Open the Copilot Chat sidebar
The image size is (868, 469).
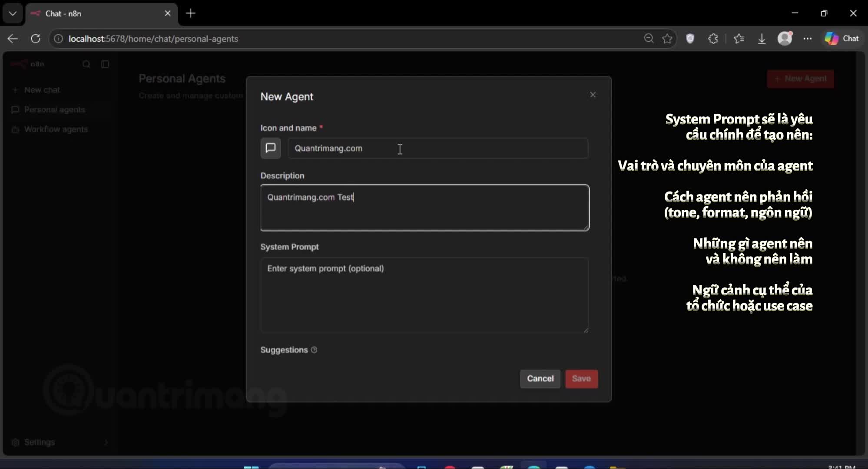tap(842, 39)
